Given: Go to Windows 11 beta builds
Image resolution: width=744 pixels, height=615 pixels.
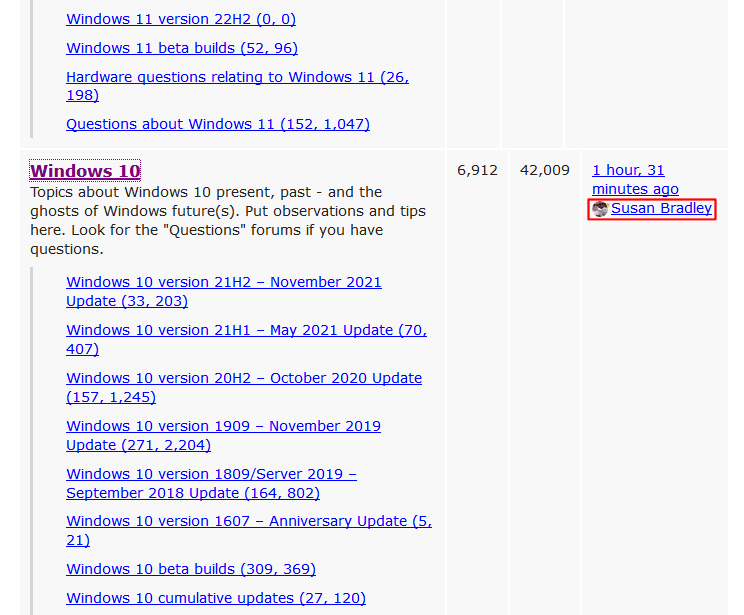Looking at the screenshot, I should coord(181,48).
